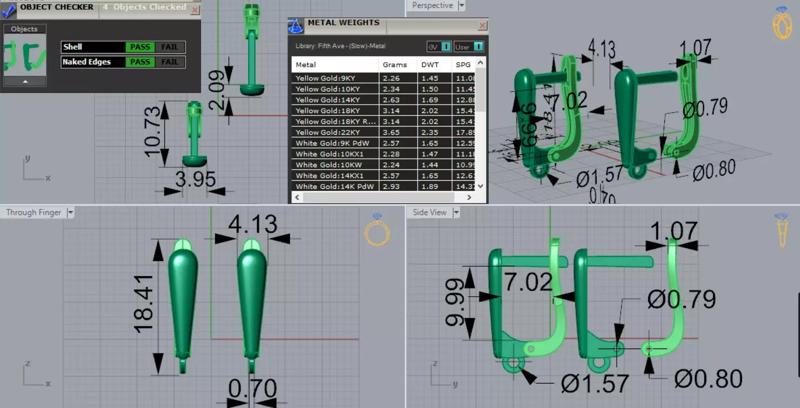Toggle Naked Edges check to FAIL
The height and width of the screenshot is (408, 800).
tap(169, 62)
